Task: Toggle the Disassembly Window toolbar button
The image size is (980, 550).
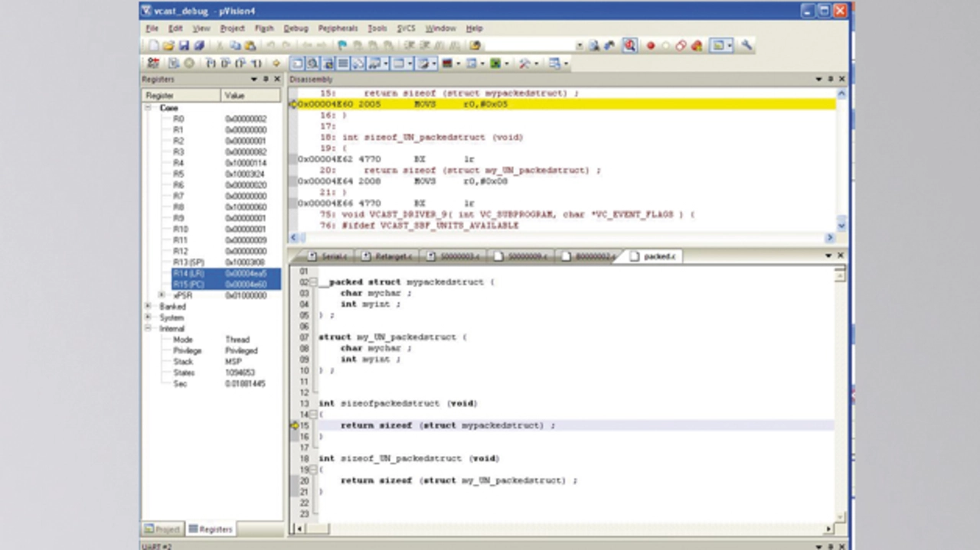Action: point(312,63)
